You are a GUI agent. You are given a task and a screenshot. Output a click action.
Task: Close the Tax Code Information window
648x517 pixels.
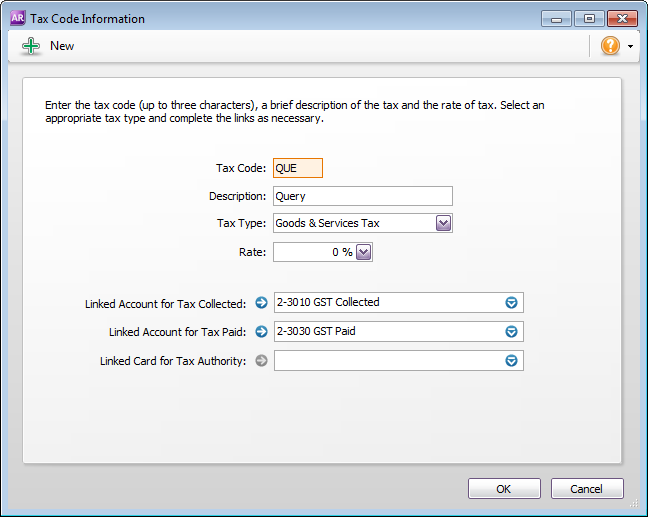pyautogui.click(x=622, y=19)
